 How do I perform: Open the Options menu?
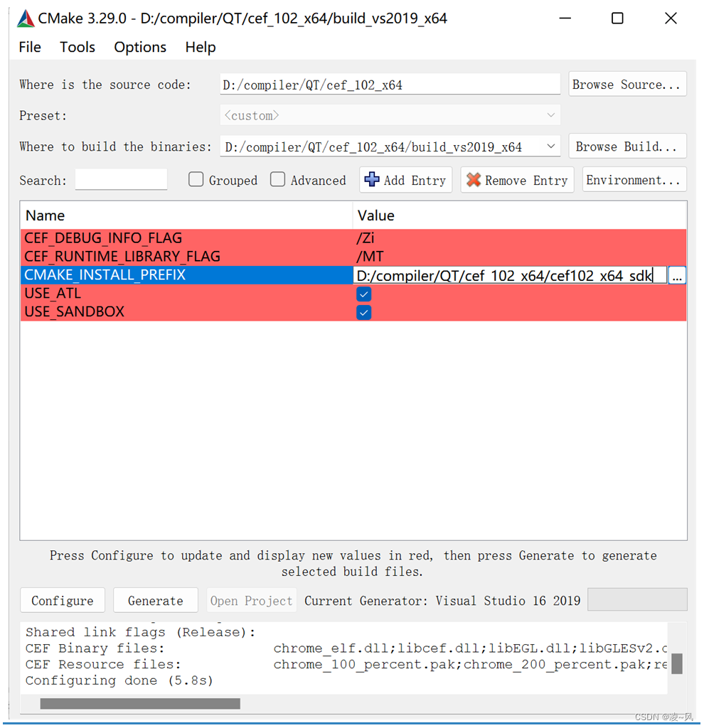tap(140, 47)
